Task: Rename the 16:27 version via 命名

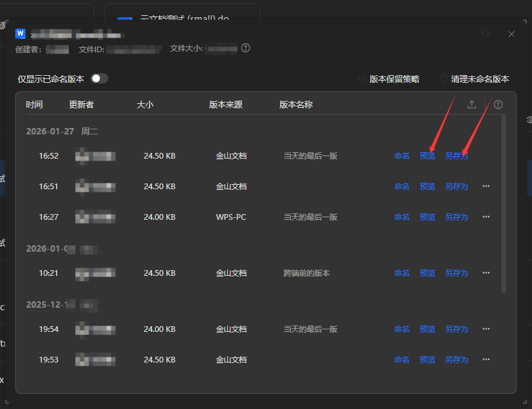Action: click(402, 217)
